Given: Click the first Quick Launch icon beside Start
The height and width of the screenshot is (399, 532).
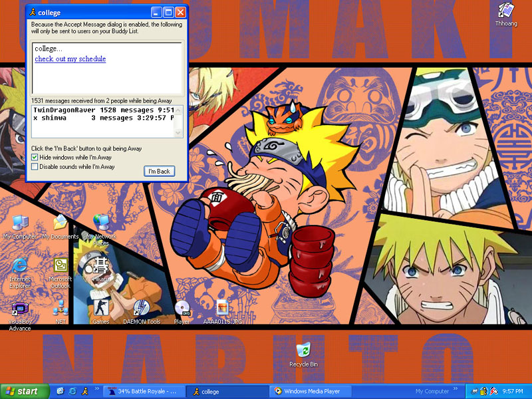Looking at the screenshot, I should point(61,391).
